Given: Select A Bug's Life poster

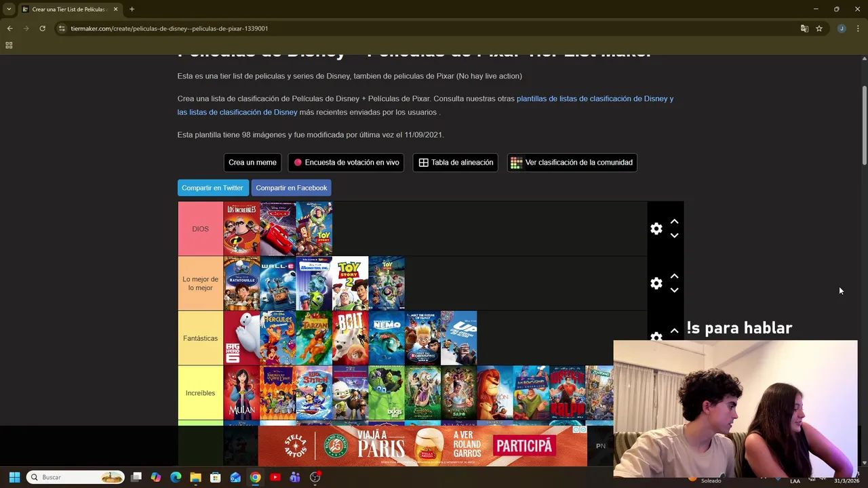Looking at the screenshot, I should tap(387, 393).
